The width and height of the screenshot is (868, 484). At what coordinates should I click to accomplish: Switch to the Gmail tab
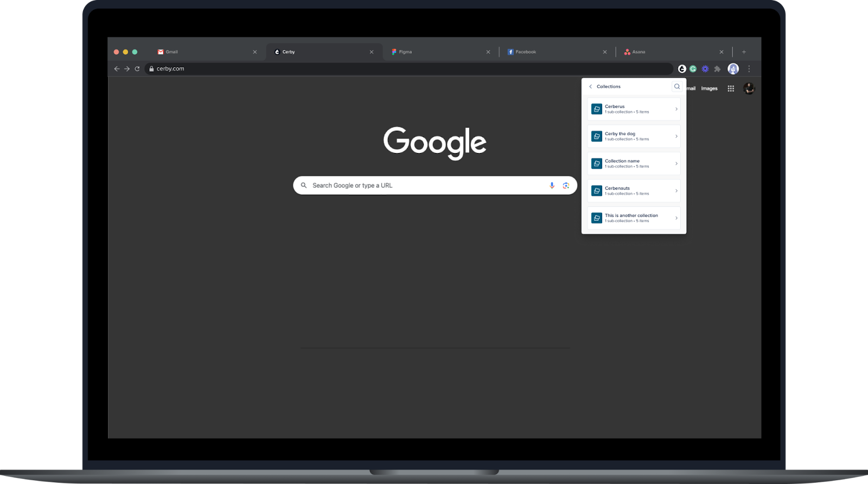point(206,52)
